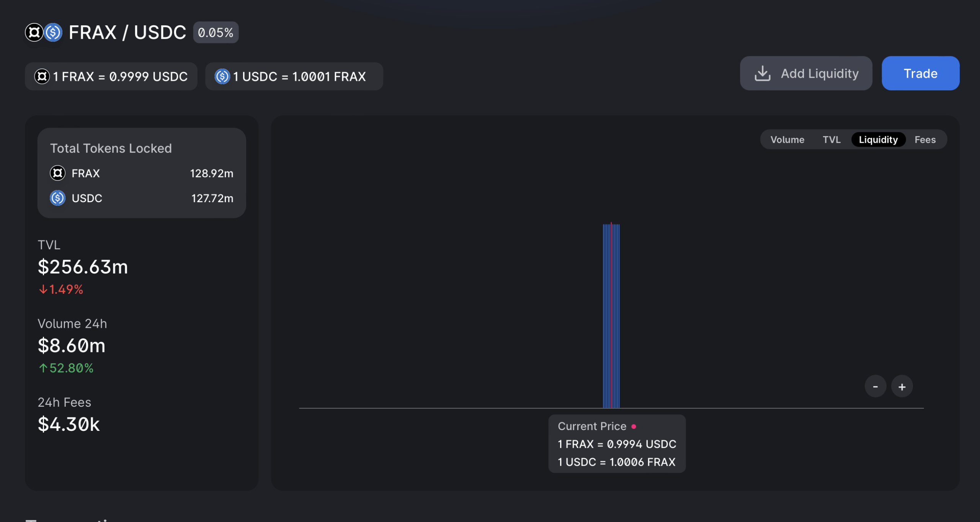Click the pink Current Price indicator dot

(x=634, y=426)
